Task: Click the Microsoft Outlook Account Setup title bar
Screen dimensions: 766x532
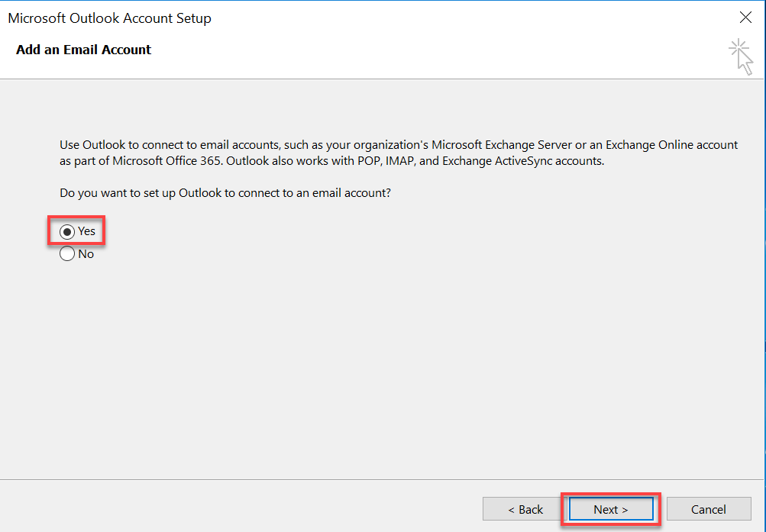Action: click(305, 18)
